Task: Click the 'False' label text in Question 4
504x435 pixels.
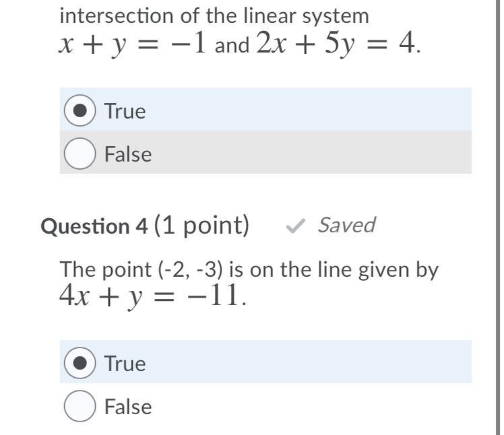Action: point(128,407)
